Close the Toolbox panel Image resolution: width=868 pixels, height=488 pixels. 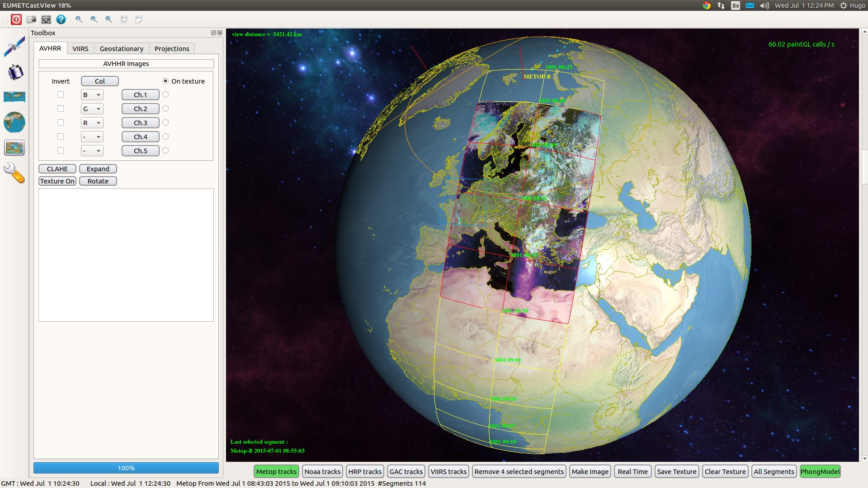coord(220,33)
